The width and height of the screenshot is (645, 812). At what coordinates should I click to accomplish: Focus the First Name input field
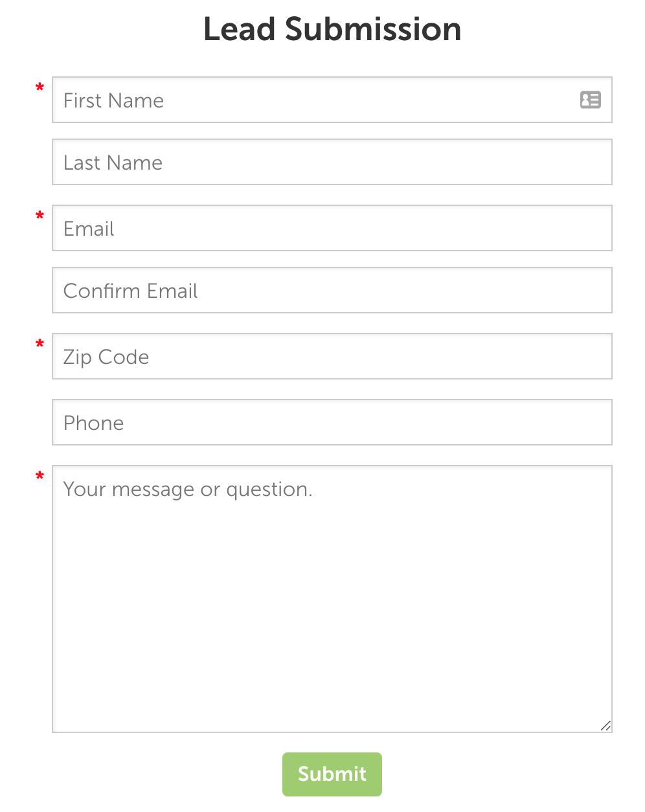pos(332,100)
